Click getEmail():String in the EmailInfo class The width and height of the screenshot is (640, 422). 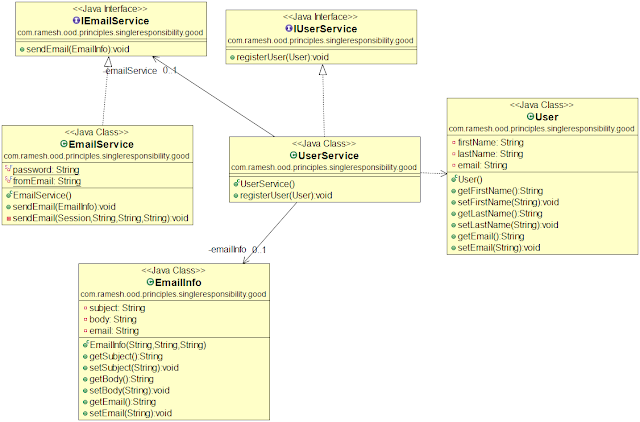(x=122, y=402)
